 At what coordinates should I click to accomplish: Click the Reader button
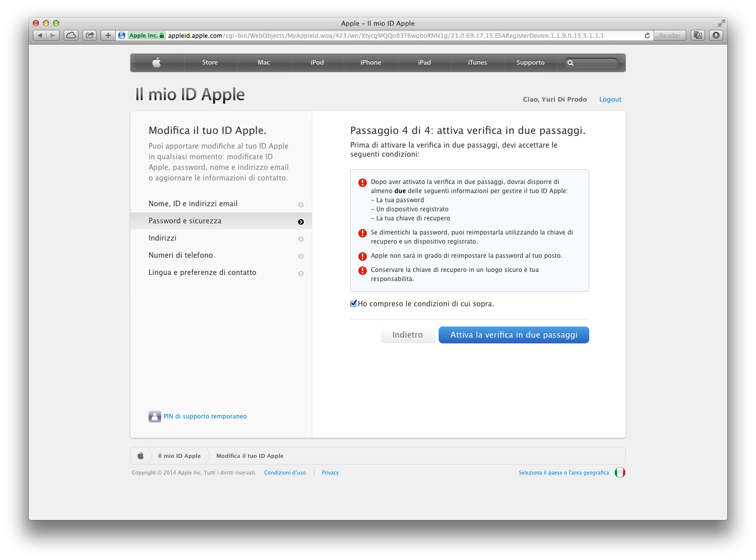670,35
